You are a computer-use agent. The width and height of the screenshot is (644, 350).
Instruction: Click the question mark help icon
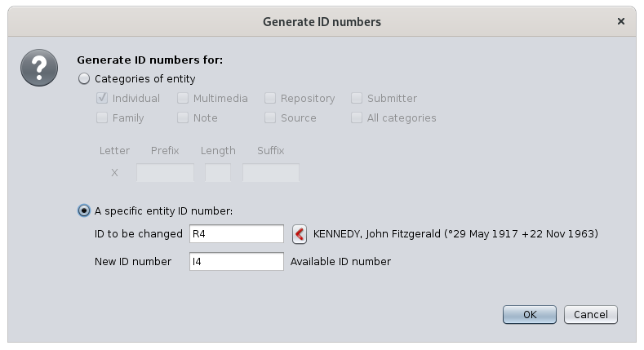tap(39, 68)
